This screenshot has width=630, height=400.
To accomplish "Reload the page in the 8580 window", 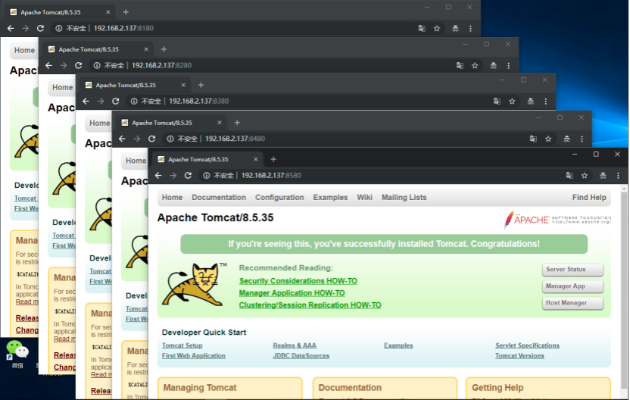I will click(188, 176).
